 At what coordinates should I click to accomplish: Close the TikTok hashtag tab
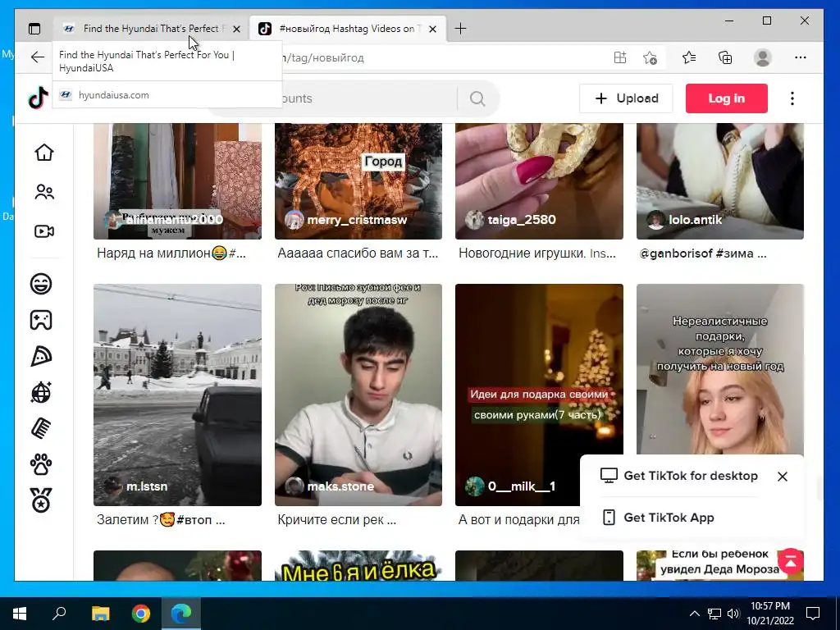point(433,29)
